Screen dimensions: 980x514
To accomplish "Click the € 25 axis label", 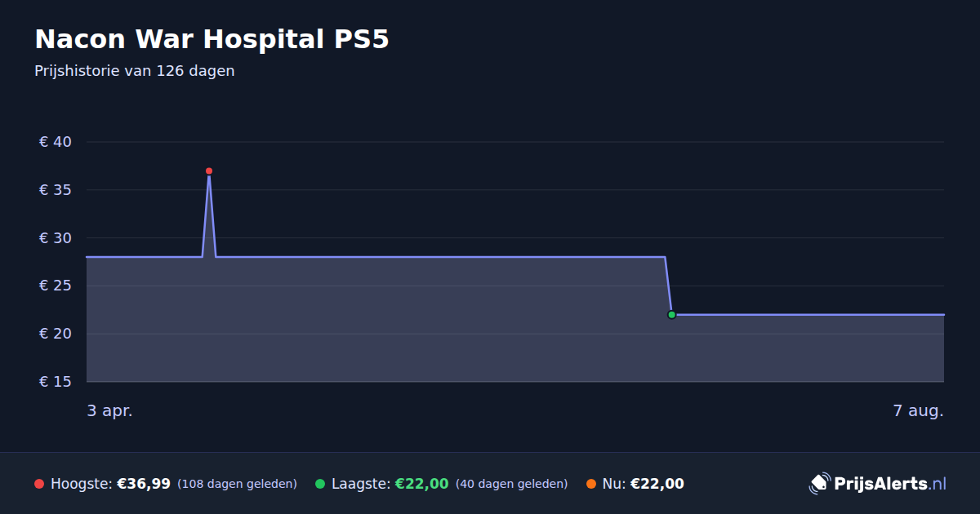I will tap(56, 286).
